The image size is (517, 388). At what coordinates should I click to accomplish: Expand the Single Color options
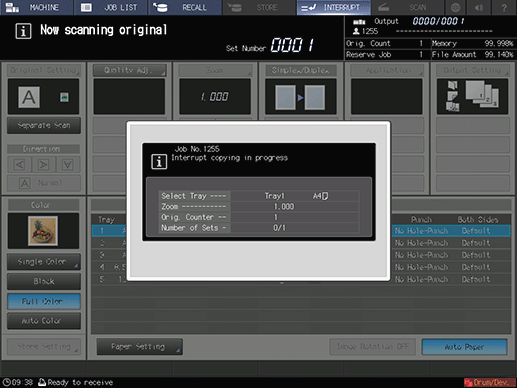coord(44,262)
